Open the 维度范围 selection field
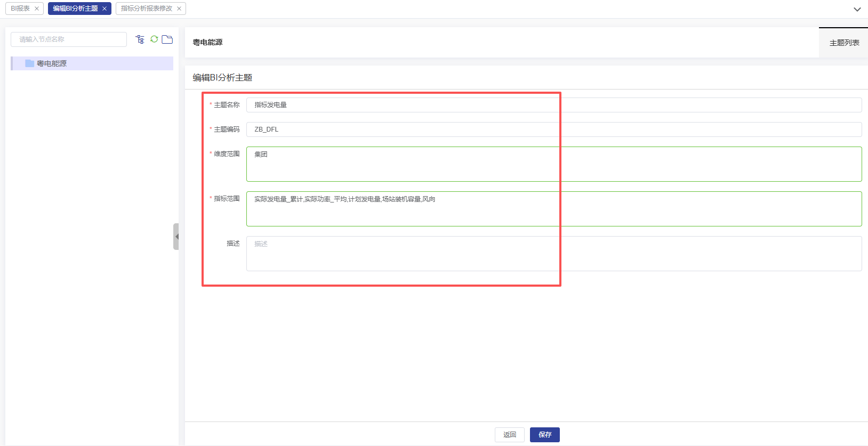 (x=553, y=164)
